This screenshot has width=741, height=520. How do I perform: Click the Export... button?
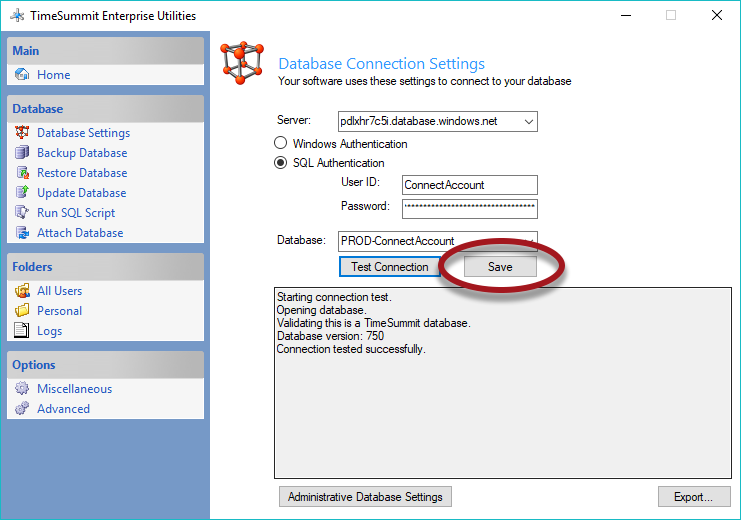[694, 497]
